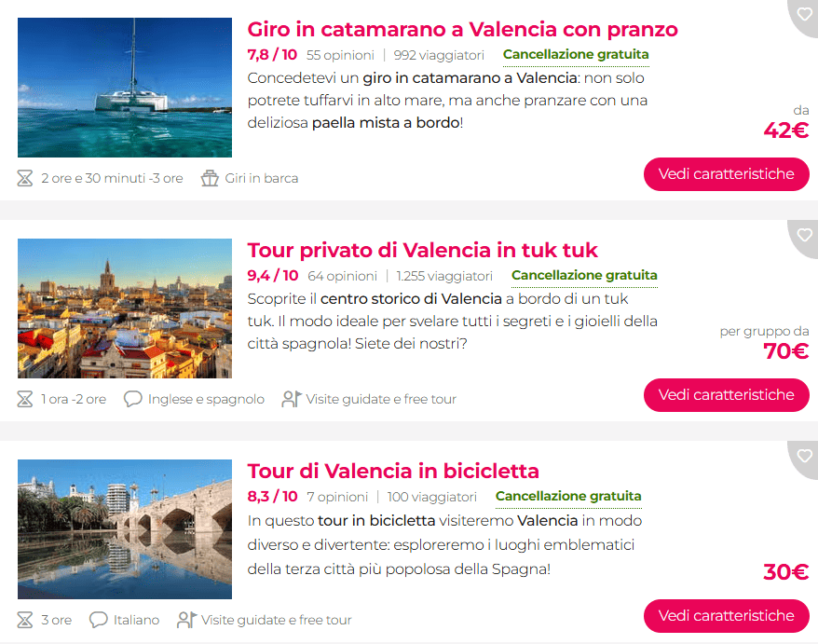Image resolution: width=818 pixels, height=644 pixels.
Task: Click hourglass icon beside 1 ora -2 ore
Action: [24, 399]
